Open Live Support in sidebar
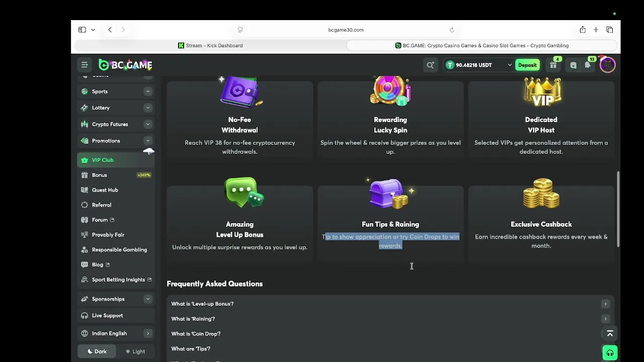This screenshot has width=644, height=362. coord(116,316)
